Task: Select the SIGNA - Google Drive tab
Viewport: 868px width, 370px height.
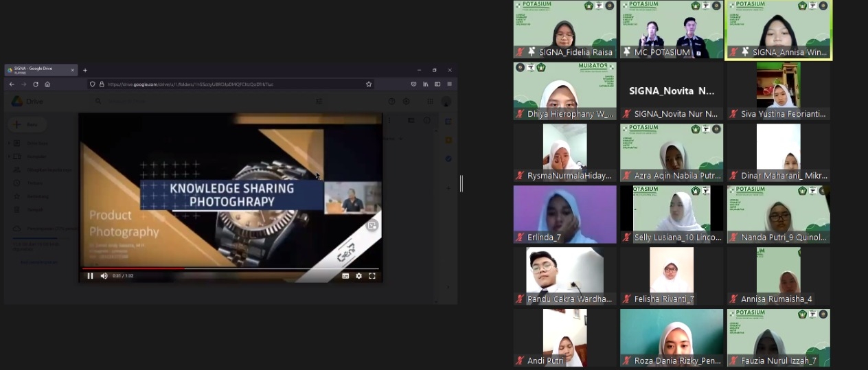Action: (40, 69)
